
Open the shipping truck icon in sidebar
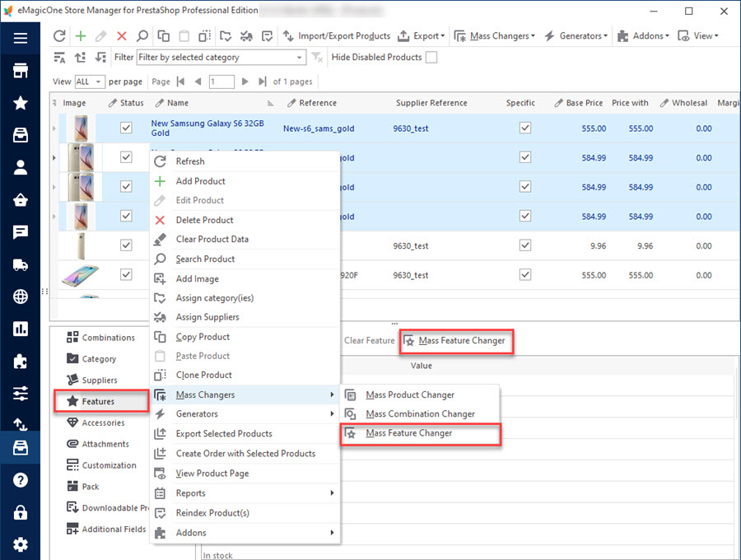[21, 265]
